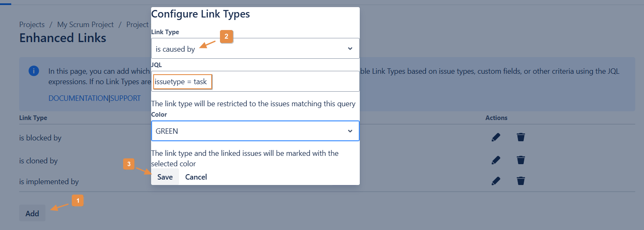
Task: Go to Projects breadcrumb
Action: 32,25
